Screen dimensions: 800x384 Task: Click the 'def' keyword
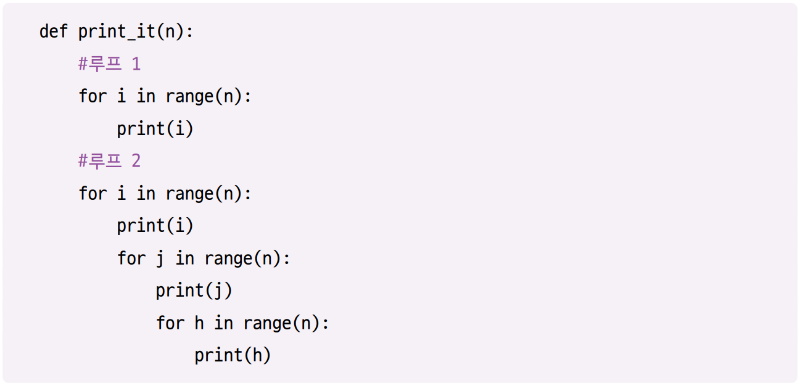pyautogui.click(x=54, y=32)
